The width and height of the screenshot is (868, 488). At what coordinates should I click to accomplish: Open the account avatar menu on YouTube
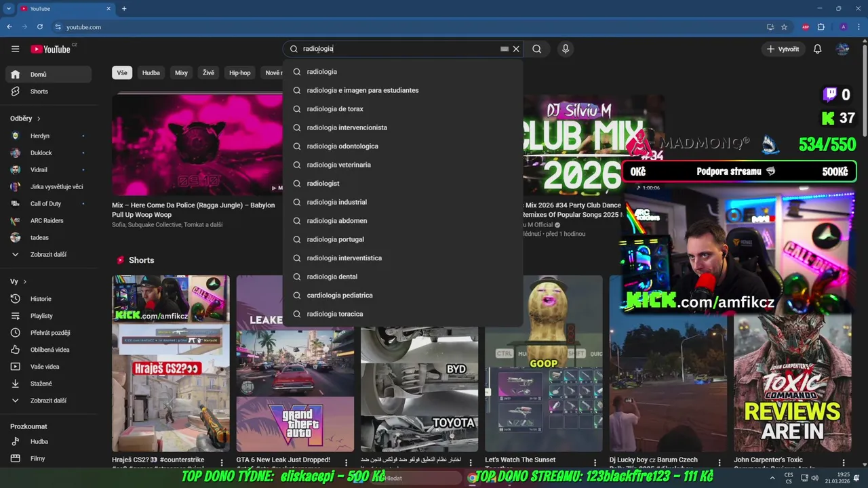coord(843,49)
